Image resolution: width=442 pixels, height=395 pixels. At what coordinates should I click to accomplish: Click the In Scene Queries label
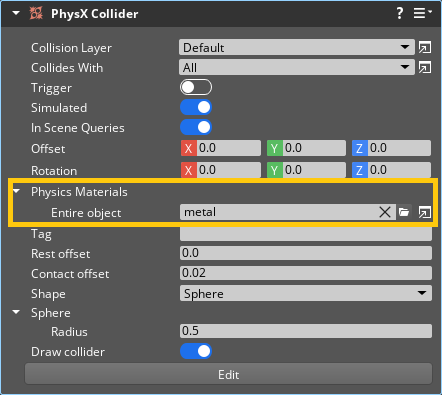click(x=78, y=128)
